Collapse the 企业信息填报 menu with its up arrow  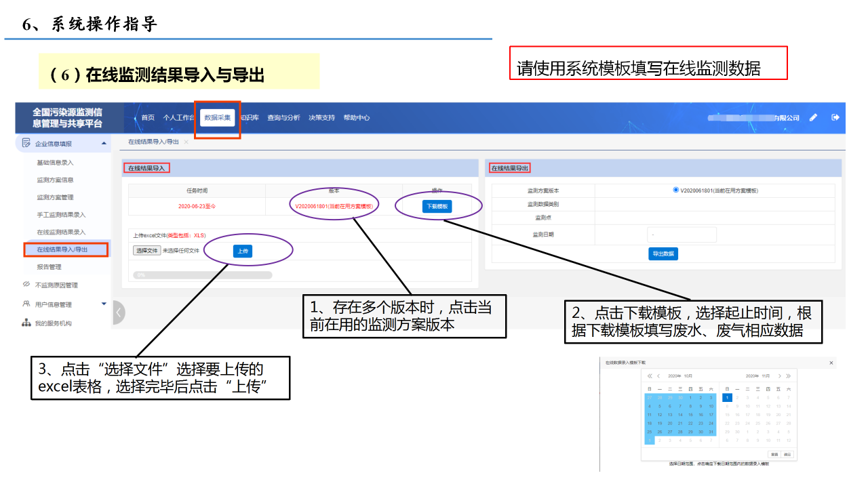coord(104,143)
